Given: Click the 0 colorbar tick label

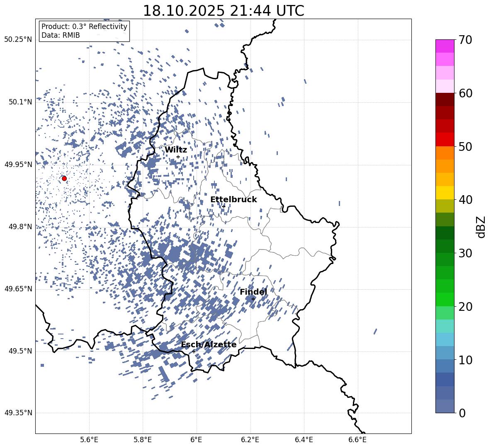Looking at the screenshot, I should tap(462, 413).
